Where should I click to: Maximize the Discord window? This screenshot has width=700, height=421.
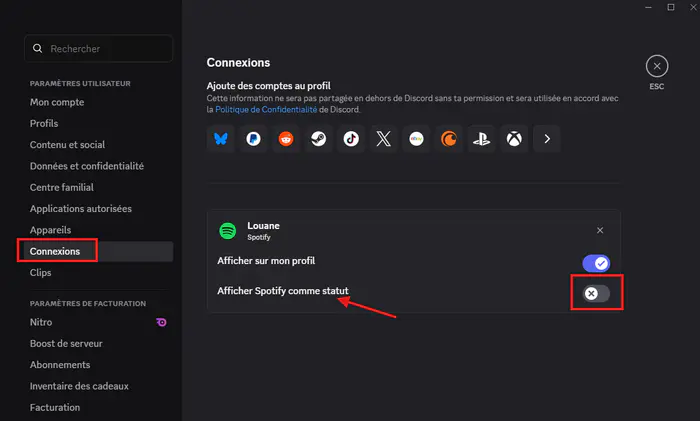(x=671, y=7)
